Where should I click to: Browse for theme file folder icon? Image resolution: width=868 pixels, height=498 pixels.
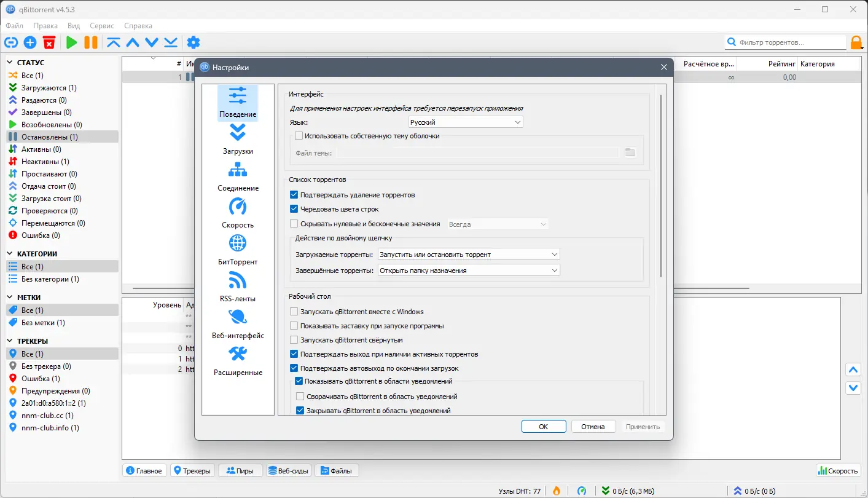630,152
